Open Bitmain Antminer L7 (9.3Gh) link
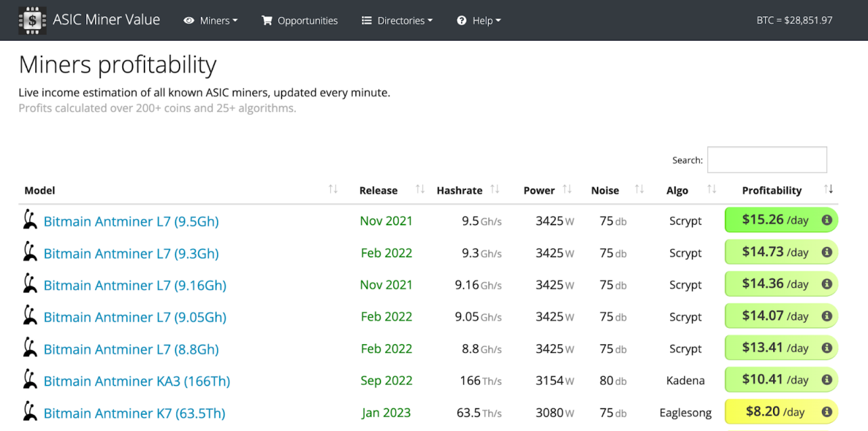868x431 pixels. (131, 253)
